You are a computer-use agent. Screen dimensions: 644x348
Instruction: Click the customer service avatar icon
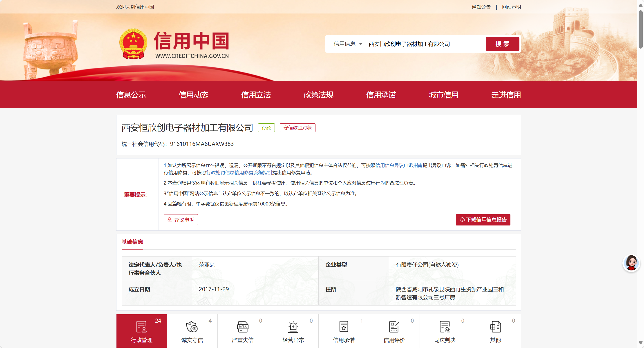631,263
